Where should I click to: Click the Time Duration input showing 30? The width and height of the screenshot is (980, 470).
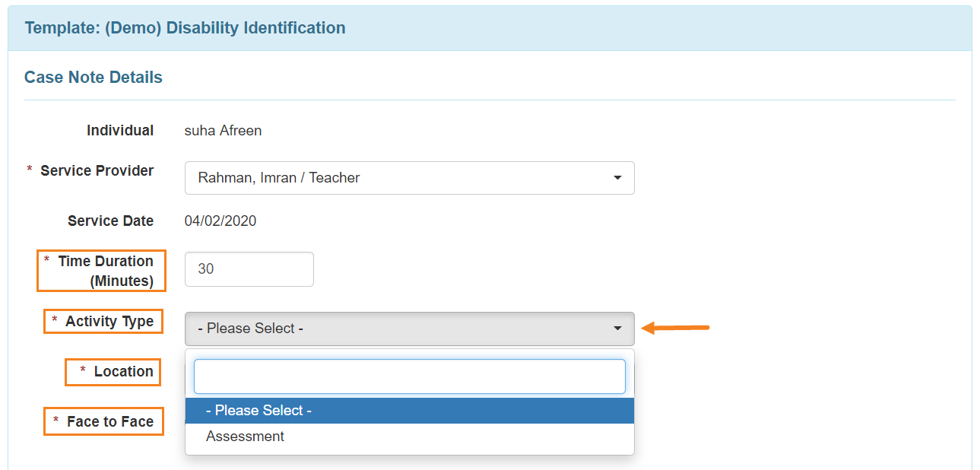coord(249,269)
